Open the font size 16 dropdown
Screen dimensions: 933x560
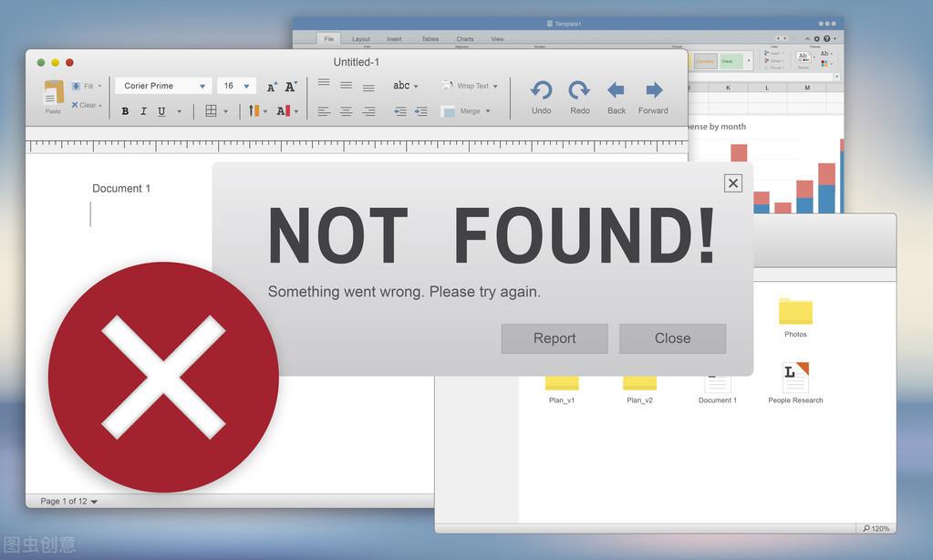[236, 86]
